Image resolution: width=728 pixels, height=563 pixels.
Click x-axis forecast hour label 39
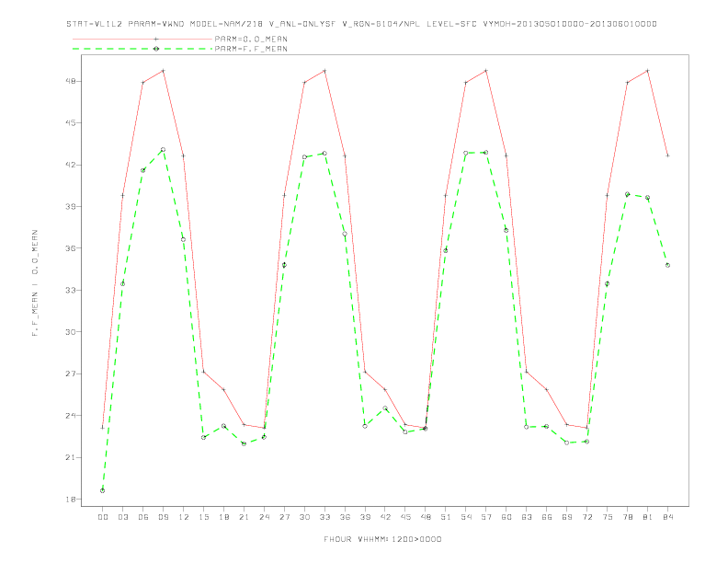pos(365,517)
